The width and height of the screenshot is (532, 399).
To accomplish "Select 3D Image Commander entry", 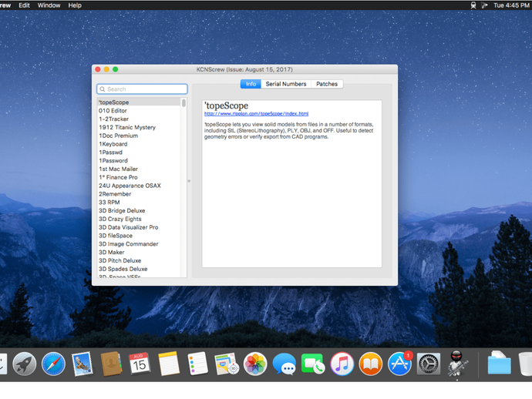I will [x=139, y=243].
